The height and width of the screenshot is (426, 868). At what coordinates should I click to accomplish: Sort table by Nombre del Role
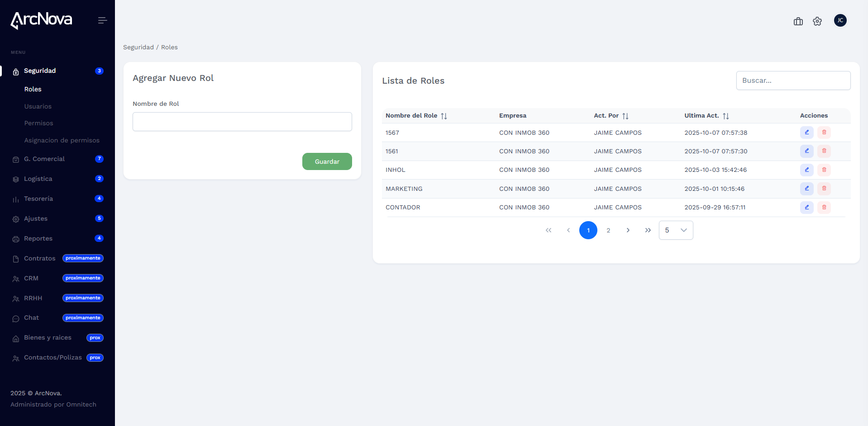pos(444,116)
